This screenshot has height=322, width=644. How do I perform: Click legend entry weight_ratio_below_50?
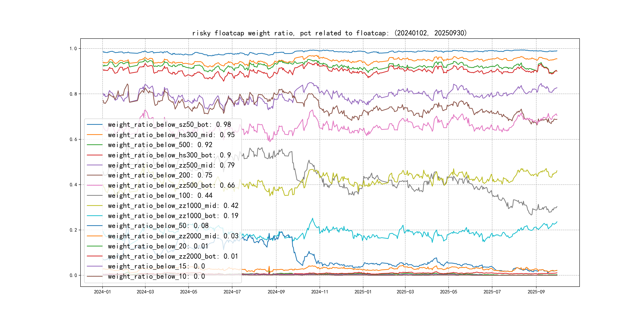click(x=158, y=226)
